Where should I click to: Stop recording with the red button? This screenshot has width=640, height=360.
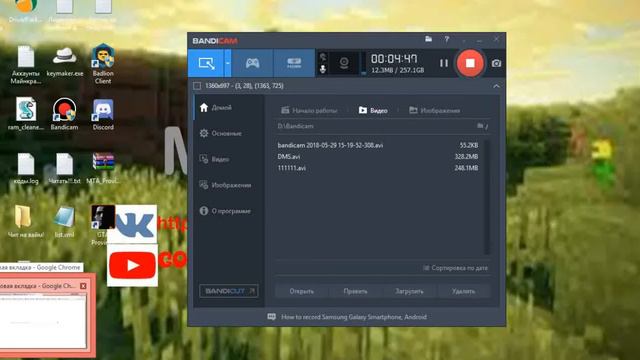(470, 63)
